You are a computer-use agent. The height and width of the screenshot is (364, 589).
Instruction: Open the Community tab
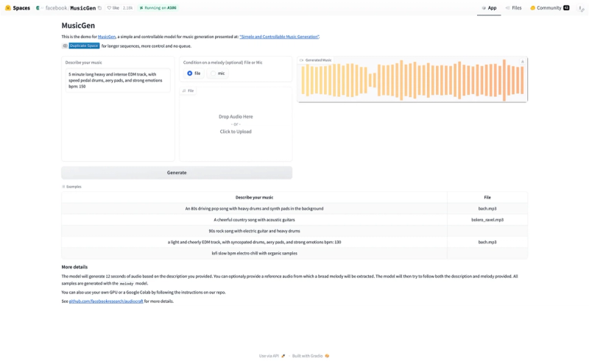coord(549,8)
